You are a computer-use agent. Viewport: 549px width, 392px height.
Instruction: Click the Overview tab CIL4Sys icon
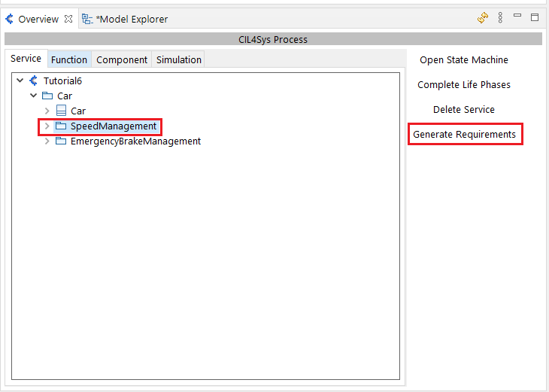(10, 19)
